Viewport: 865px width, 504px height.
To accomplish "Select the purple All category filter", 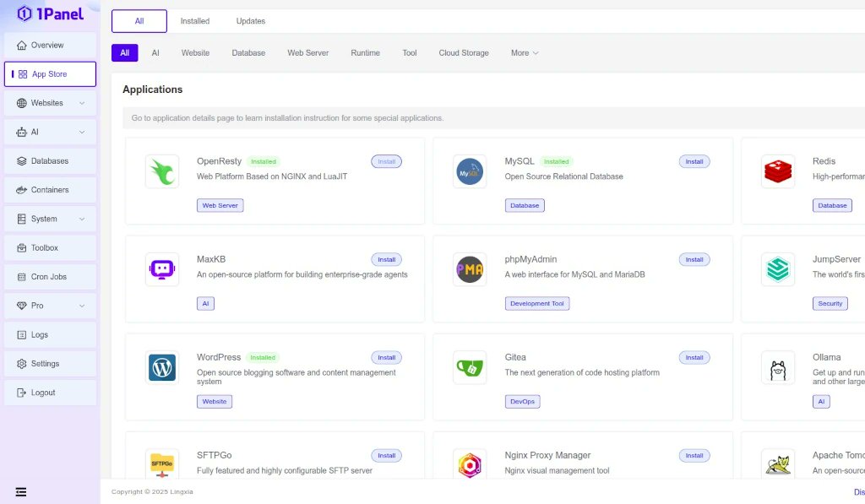I will [125, 53].
